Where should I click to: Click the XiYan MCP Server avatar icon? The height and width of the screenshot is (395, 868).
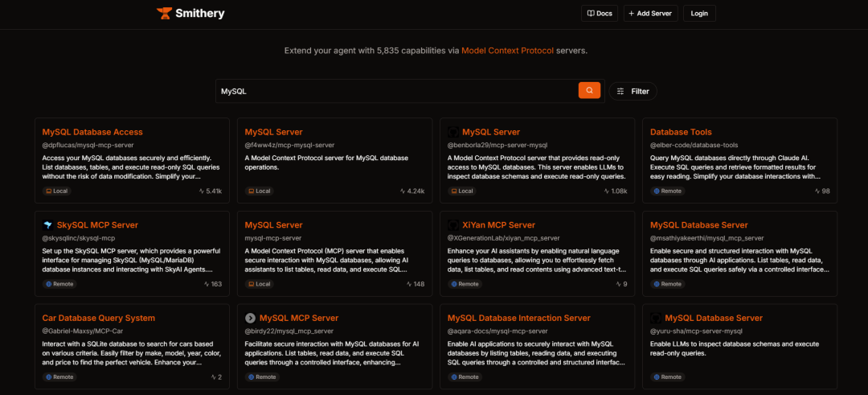pyautogui.click(x=453, y=225)
